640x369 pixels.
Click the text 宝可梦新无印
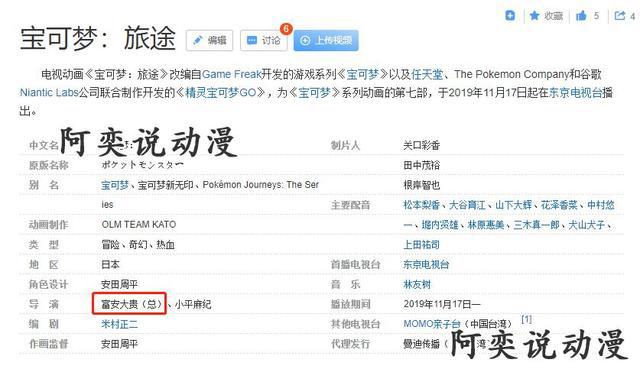(165, 185)
